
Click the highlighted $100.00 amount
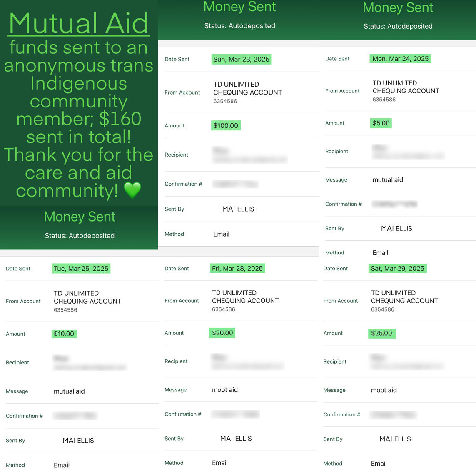(226, 125)
